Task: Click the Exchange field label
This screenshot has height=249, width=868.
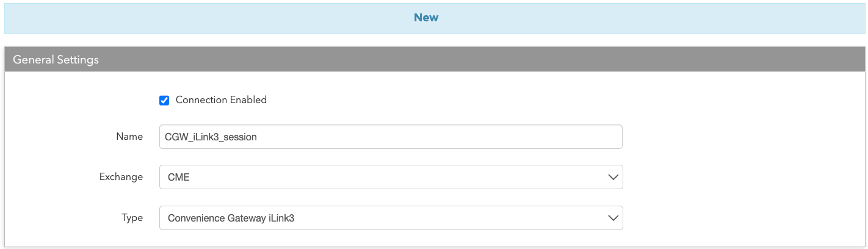Action: coord(121,176)
